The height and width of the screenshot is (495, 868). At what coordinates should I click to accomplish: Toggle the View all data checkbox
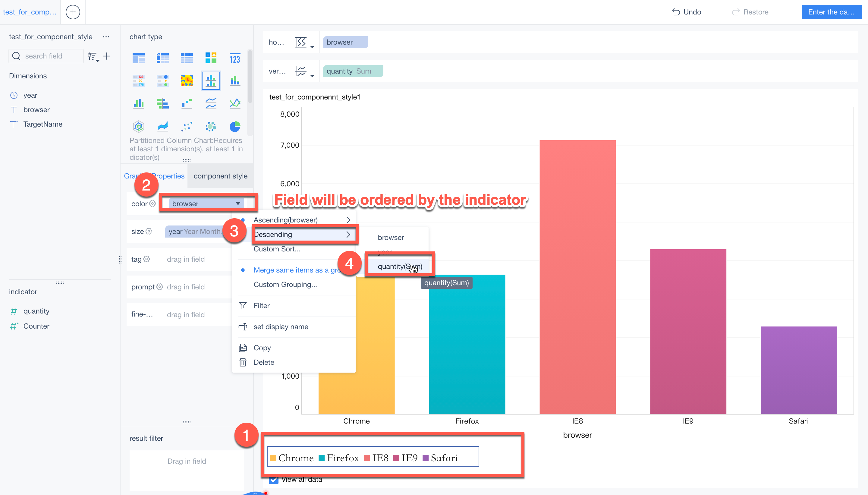pyautogui.click(x=274, y=479)
